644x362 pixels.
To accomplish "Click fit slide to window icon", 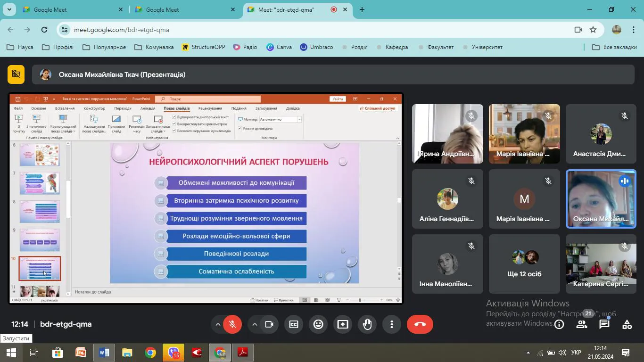I will (398, 300).
